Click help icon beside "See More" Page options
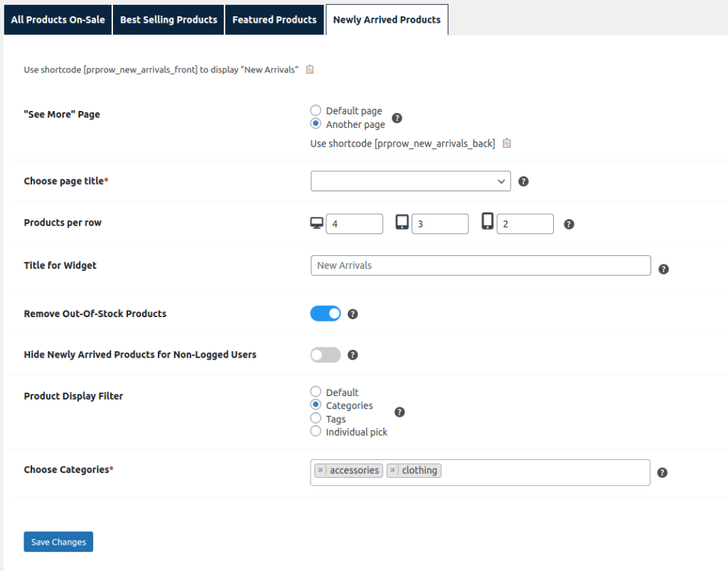The width and height of the screenshot is (728, 571). coord(397,118)
